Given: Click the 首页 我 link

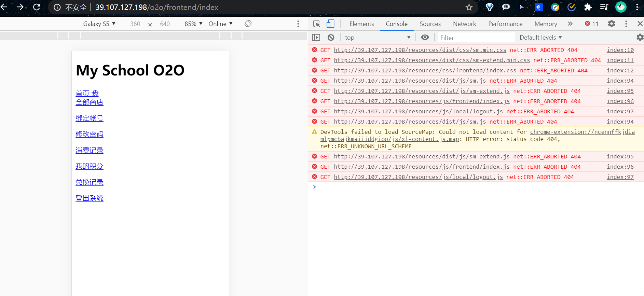Looking at the screenshot, I should [x=87, y=93].
